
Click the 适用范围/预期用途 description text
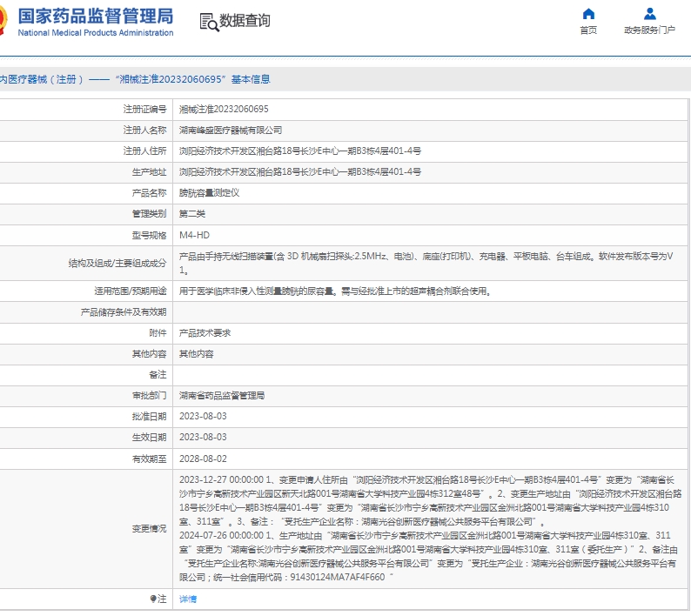click(x=335, y=291)
